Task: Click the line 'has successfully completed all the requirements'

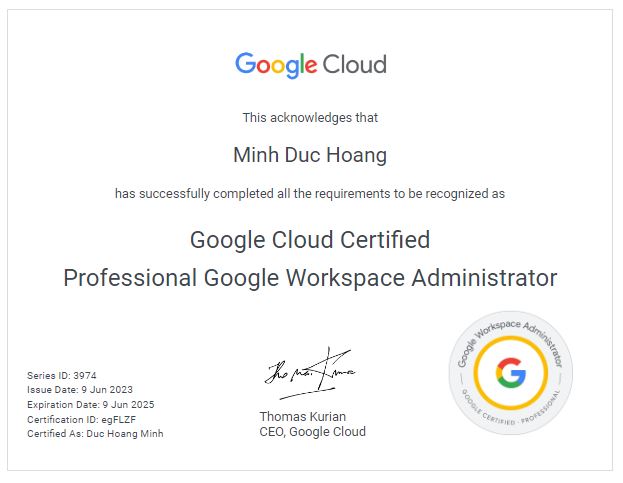Action: click(x=310, y=194)
